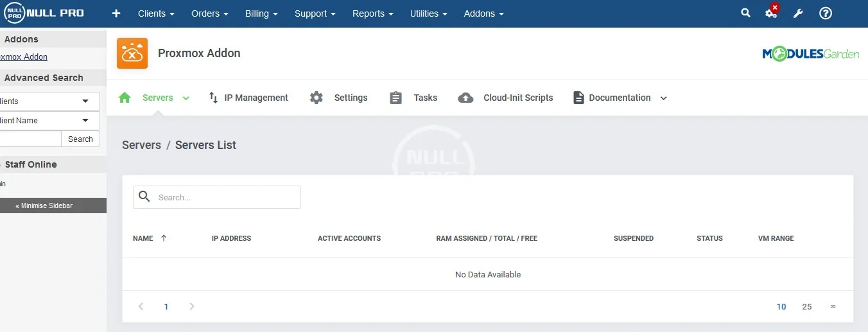Click the help question mark icon

(826, 13)
